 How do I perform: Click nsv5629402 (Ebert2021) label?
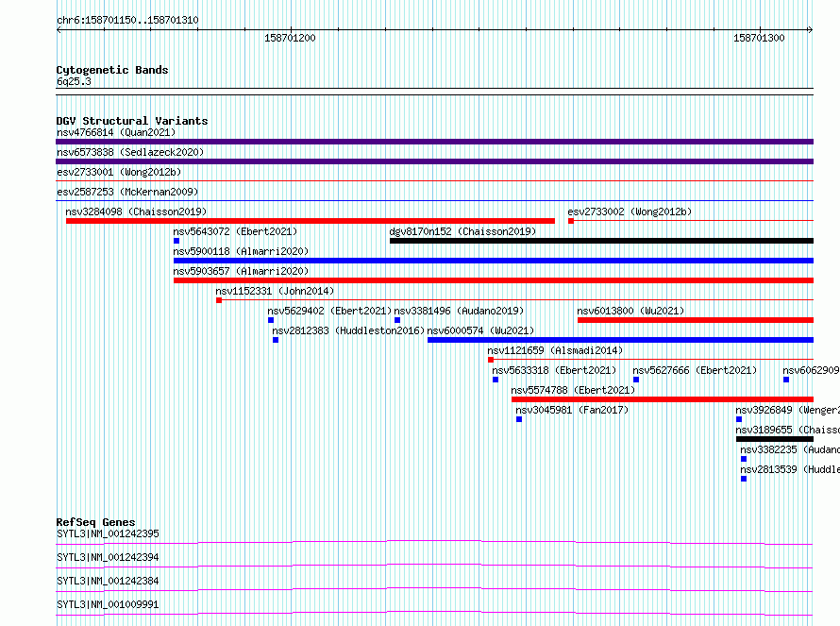[x=330, y=311]
